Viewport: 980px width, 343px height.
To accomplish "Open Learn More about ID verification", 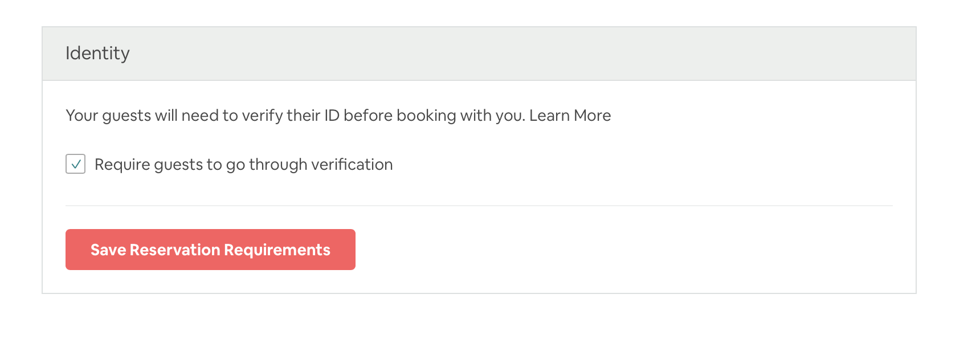I will pos(570,116).
